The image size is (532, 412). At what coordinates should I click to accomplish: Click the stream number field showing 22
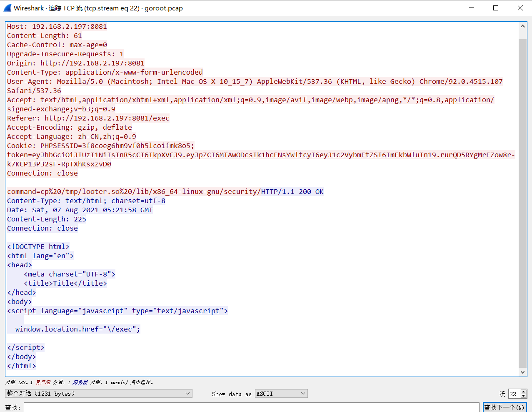[515, 394]
